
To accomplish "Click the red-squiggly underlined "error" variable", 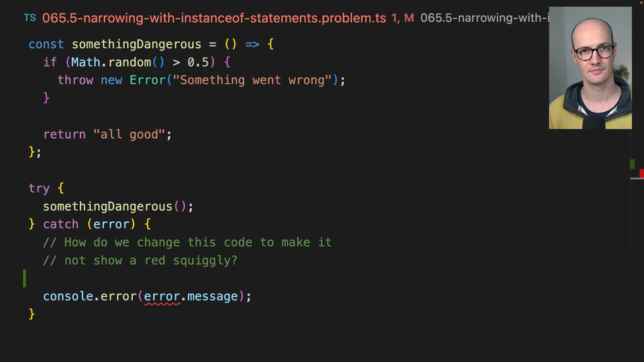I will click(x=162, y=296).
